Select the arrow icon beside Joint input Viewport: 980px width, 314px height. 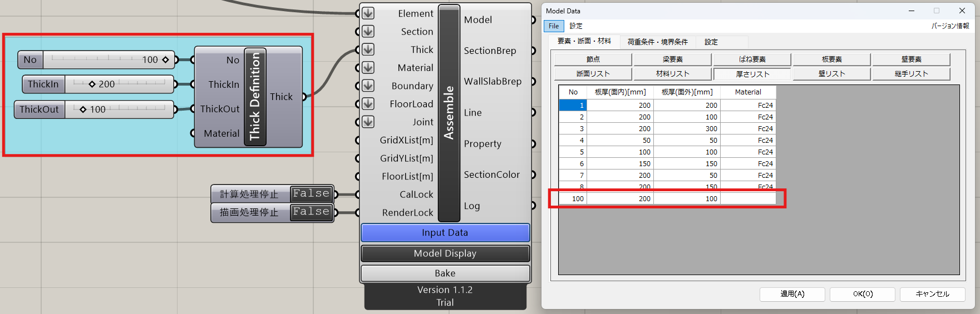368,122
